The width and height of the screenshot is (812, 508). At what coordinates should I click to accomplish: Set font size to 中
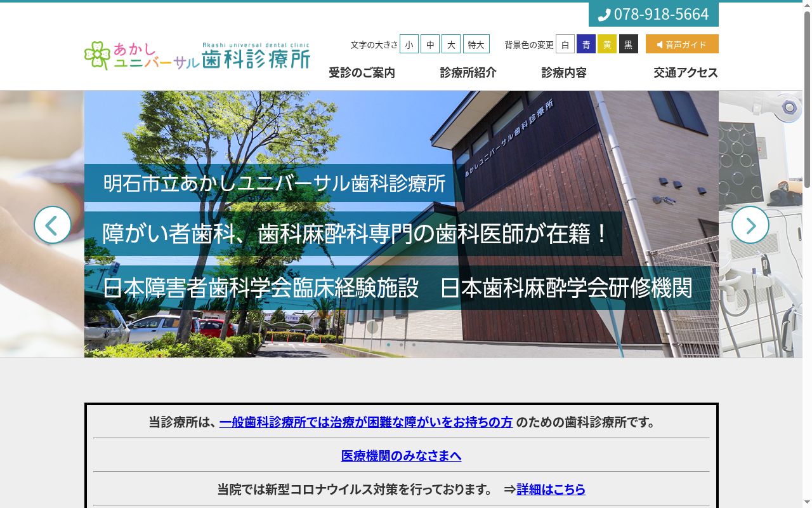coord(430,44)
